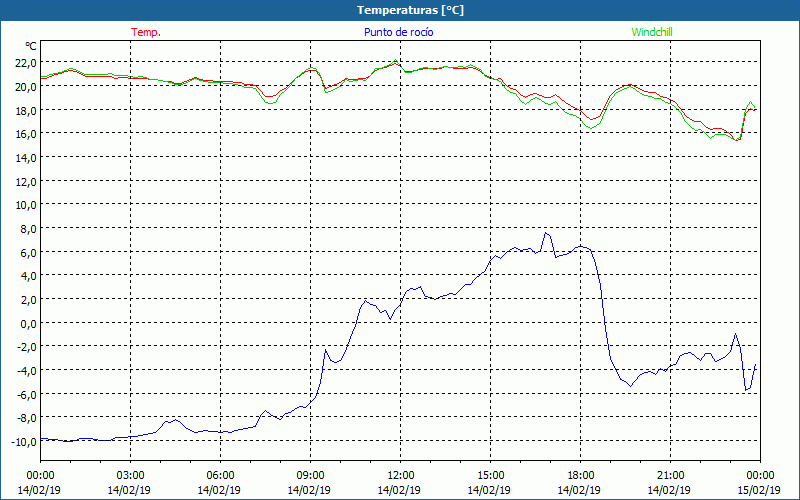Click the 09:00 time label on X axis
800x500 pixels.
(310, 475)
